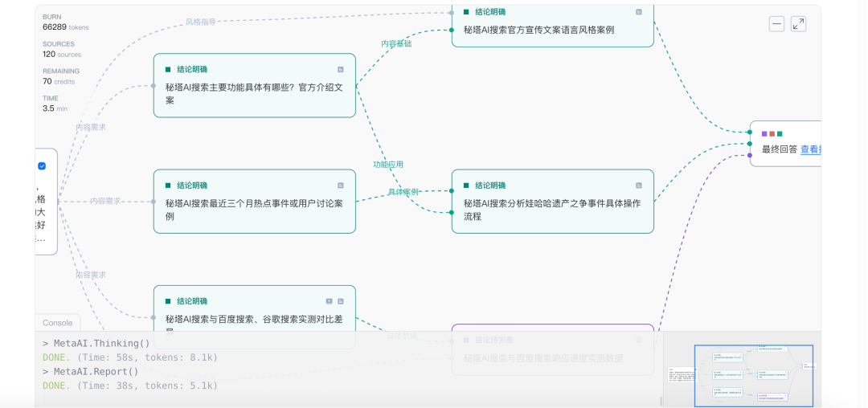This screenshot has height=408, width=868.
Task: Select the 百度搜索、谷歌搜索实测对比差异 node
Action: [x=255, y=316]
